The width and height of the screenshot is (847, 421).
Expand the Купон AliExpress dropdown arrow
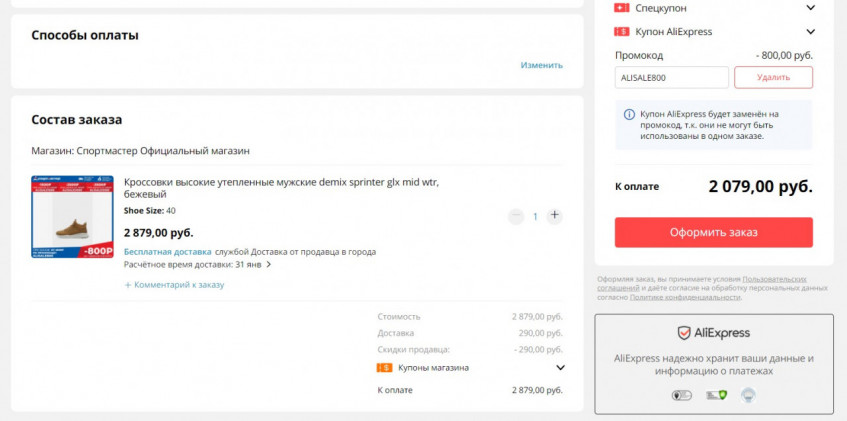(809, 32)
